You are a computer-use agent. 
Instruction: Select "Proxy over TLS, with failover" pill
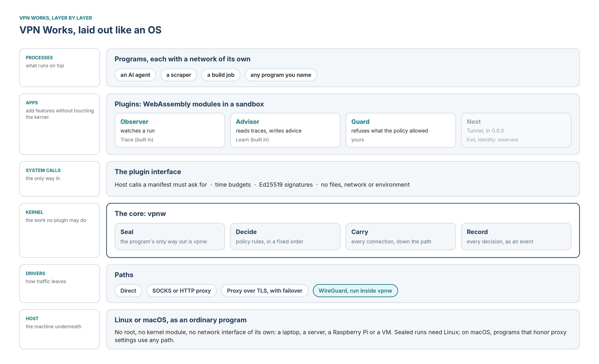pyautogui.click(x=265, y=291)
